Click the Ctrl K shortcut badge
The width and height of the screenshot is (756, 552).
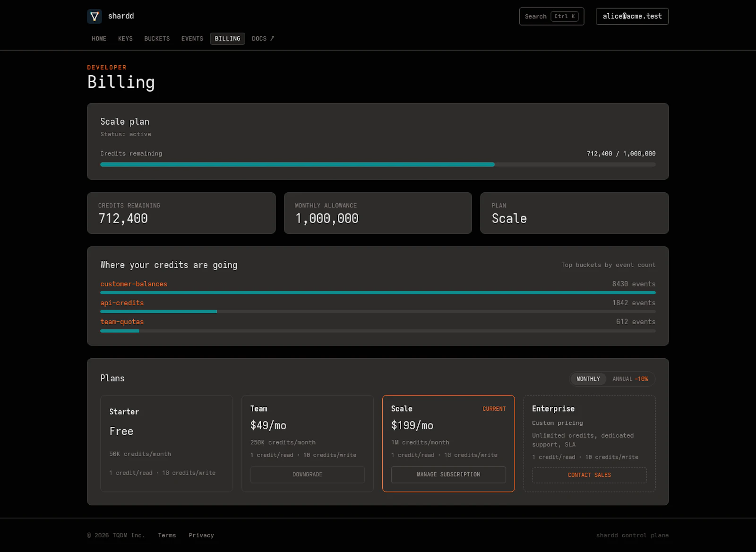tap(565, 17)
